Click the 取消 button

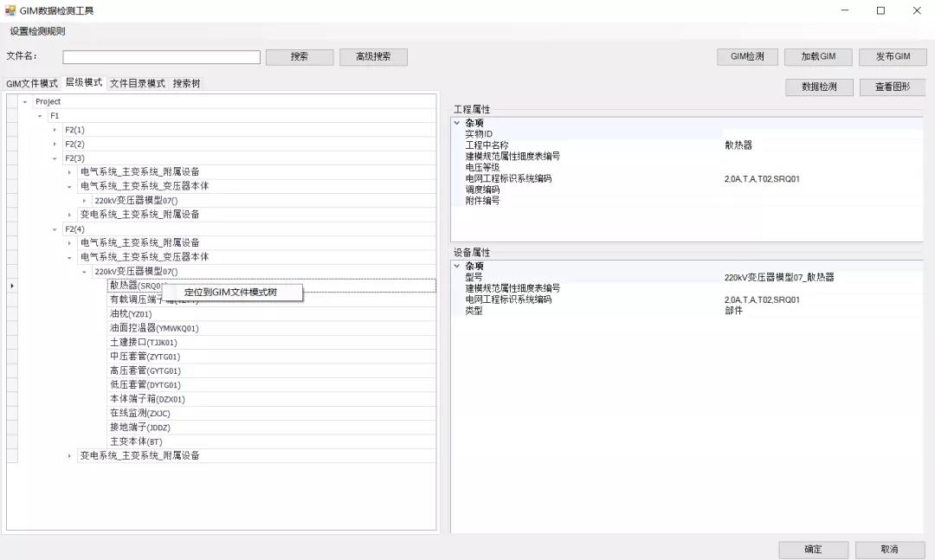click(889, 550)
